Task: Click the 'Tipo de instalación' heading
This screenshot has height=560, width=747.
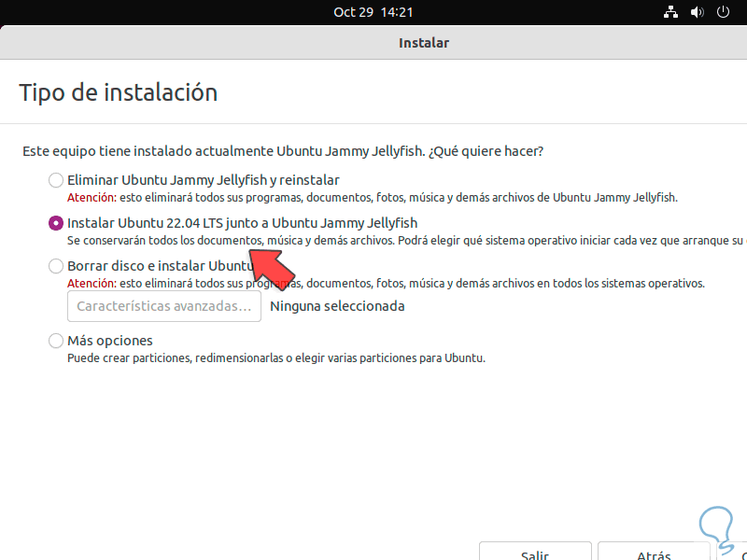Action: click(x=119, y=92)
